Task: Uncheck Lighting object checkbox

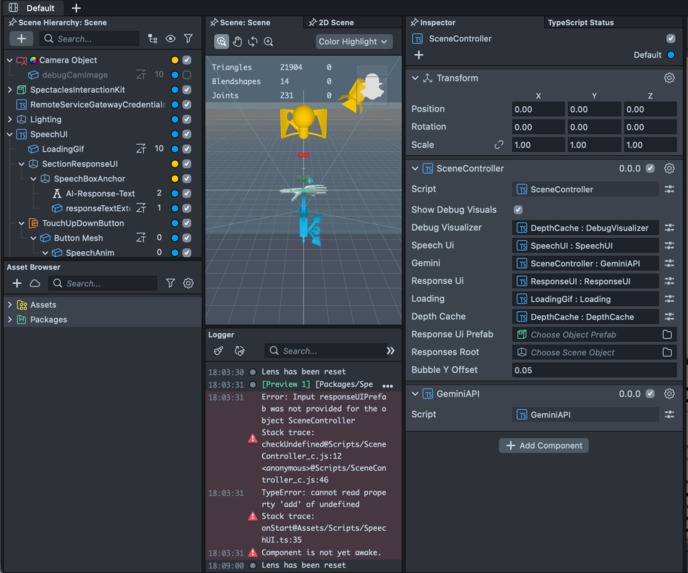Action: point(187,119)
